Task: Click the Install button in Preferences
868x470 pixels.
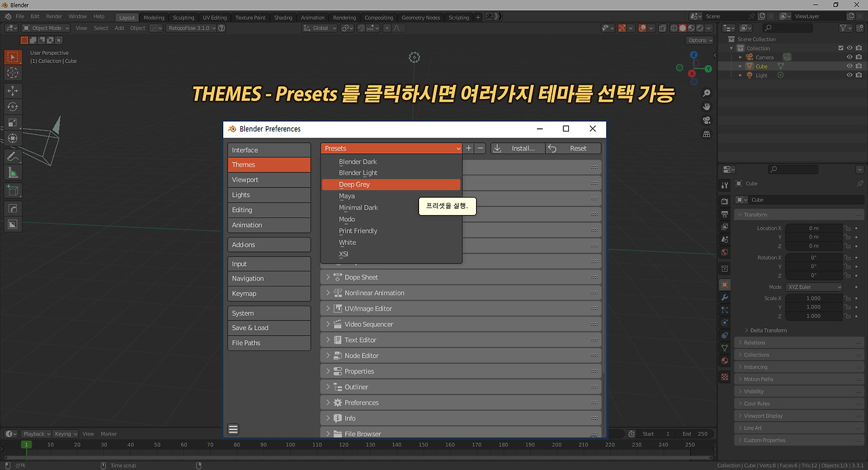Action: point(517,148)
